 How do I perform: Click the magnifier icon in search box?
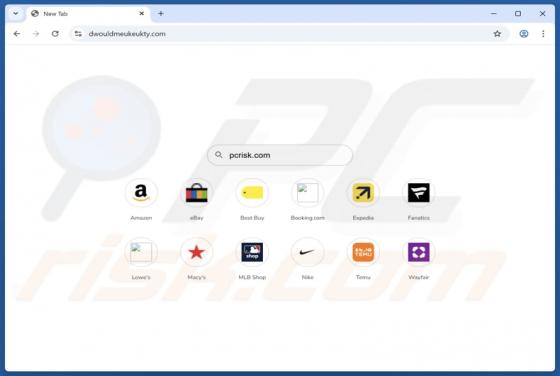tap(219, 155)
